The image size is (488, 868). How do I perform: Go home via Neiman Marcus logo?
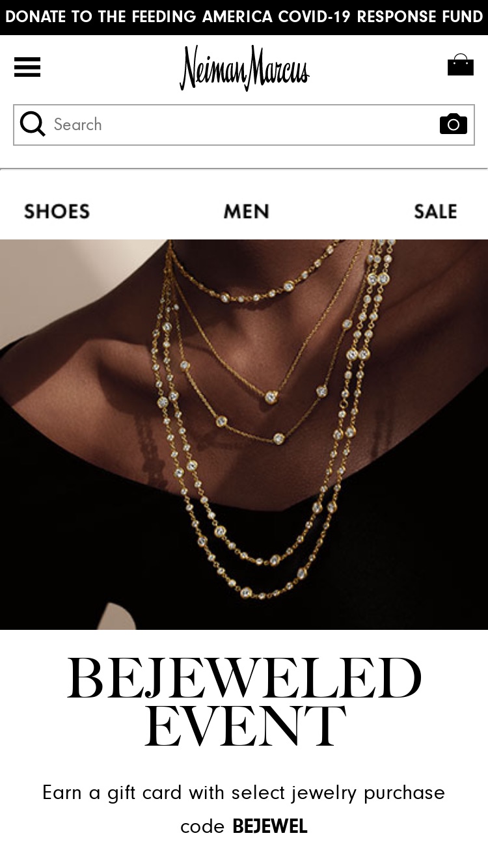[245, 68]
